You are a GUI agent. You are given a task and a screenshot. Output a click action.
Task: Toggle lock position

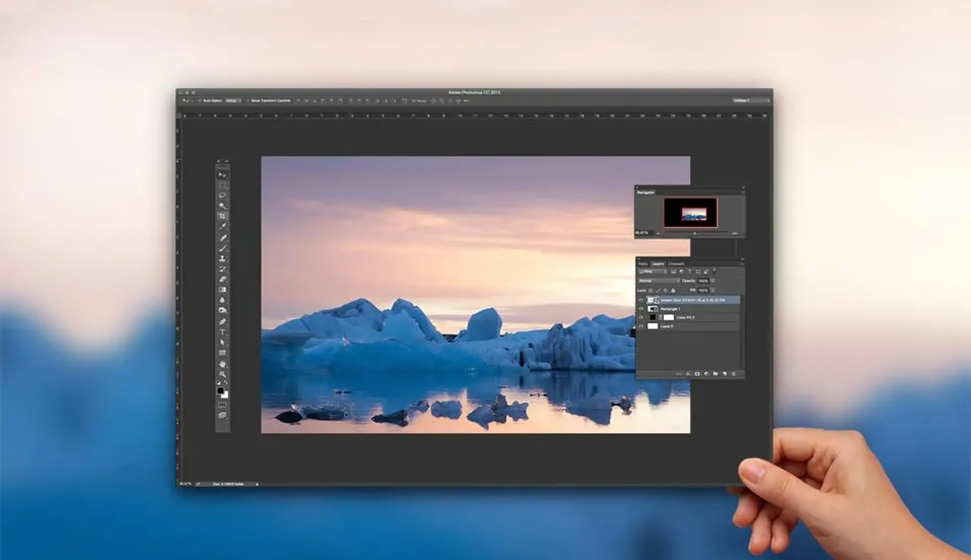(666, 291)
